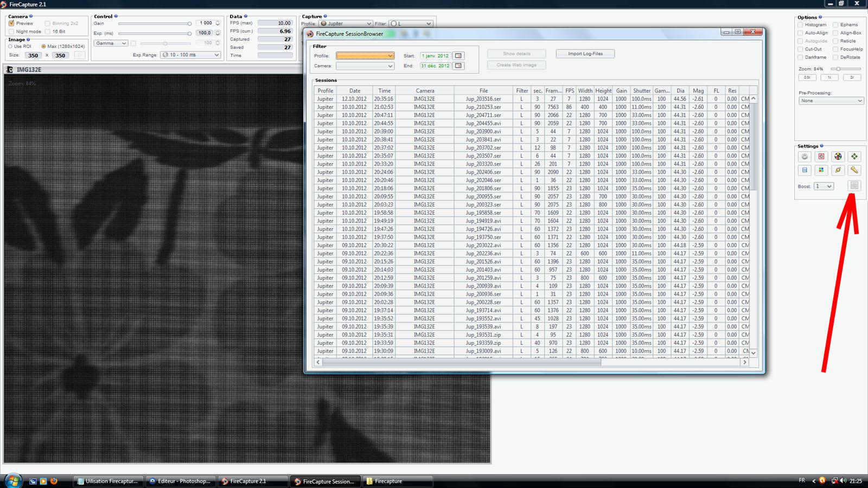Open the Capture Profile Jupiter dropdown

(x=346, y=24)
